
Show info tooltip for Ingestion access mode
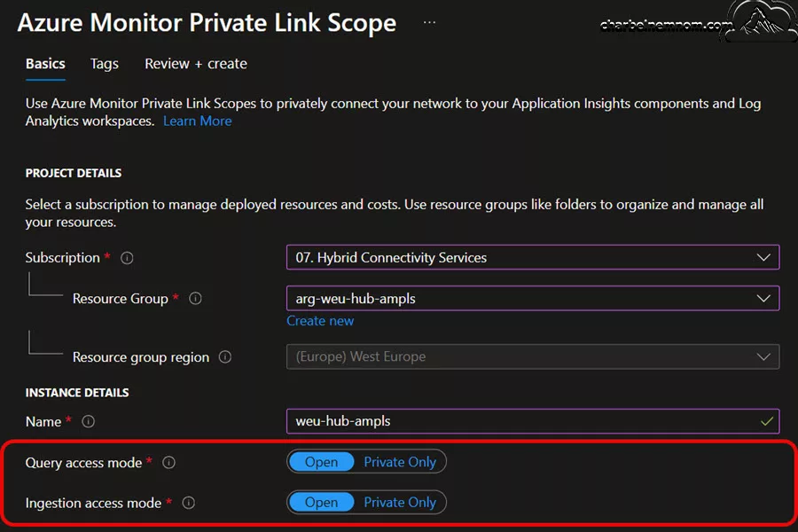coord(188,503)
